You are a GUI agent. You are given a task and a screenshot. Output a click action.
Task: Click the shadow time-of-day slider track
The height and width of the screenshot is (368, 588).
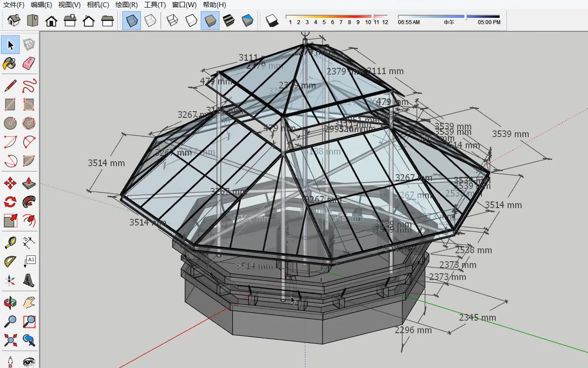pos(449,17)
